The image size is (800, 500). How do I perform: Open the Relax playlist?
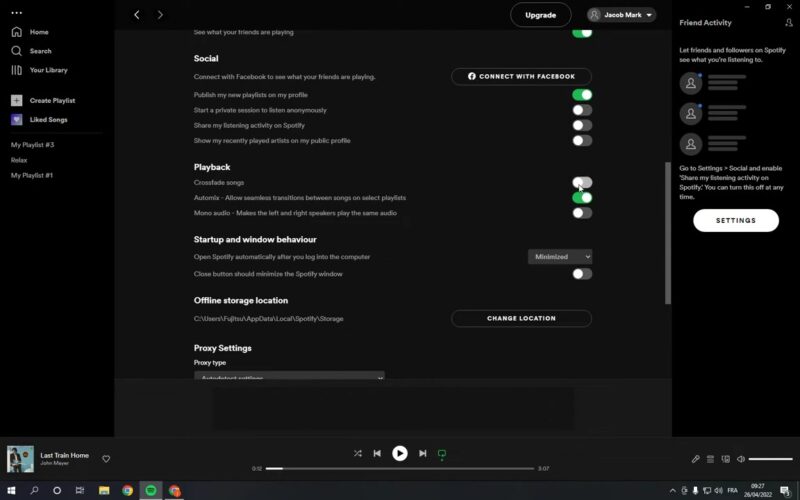tap(19, 160)
